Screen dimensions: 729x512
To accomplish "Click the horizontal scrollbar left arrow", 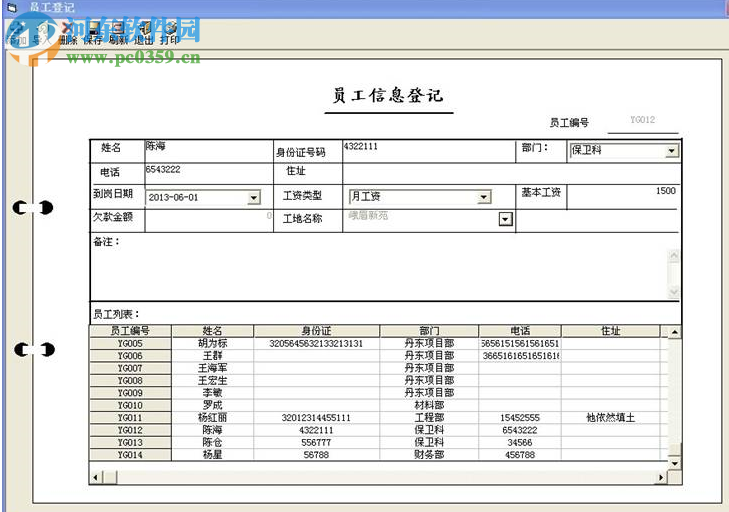I will (96, 477).
